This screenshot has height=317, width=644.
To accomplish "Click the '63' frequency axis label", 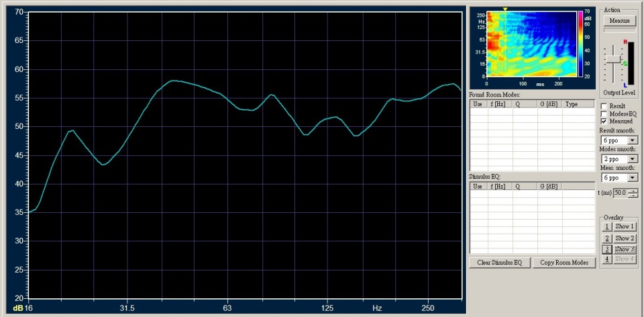I will coord(227,308).
